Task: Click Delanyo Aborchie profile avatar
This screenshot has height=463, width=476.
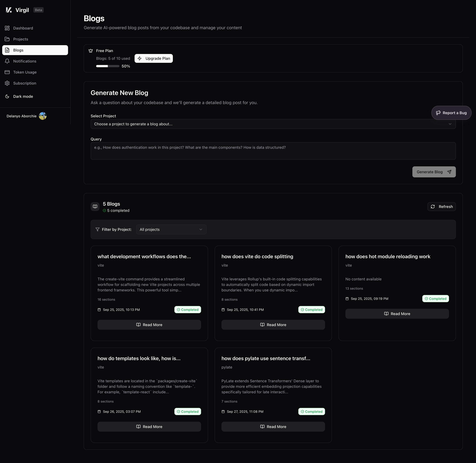Action: pyautogui.click(x=43, y=116)
